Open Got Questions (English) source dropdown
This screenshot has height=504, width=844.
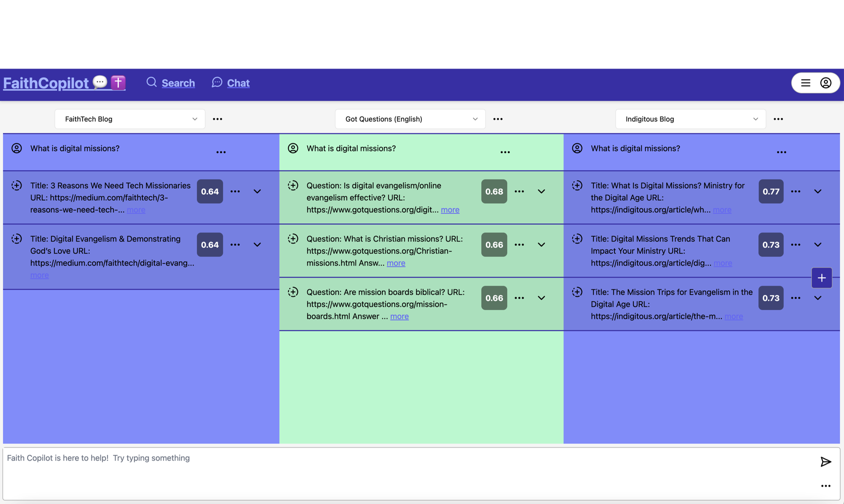coord(410,119)
